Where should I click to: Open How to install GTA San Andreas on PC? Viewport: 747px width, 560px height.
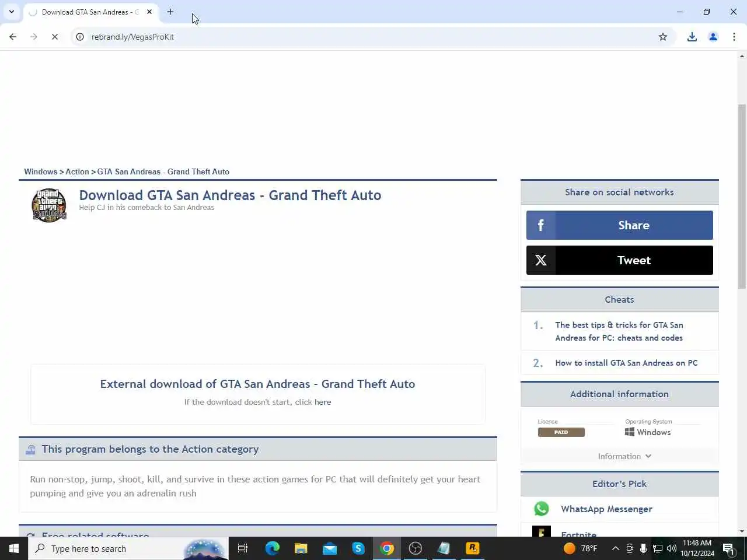[626, 363]
